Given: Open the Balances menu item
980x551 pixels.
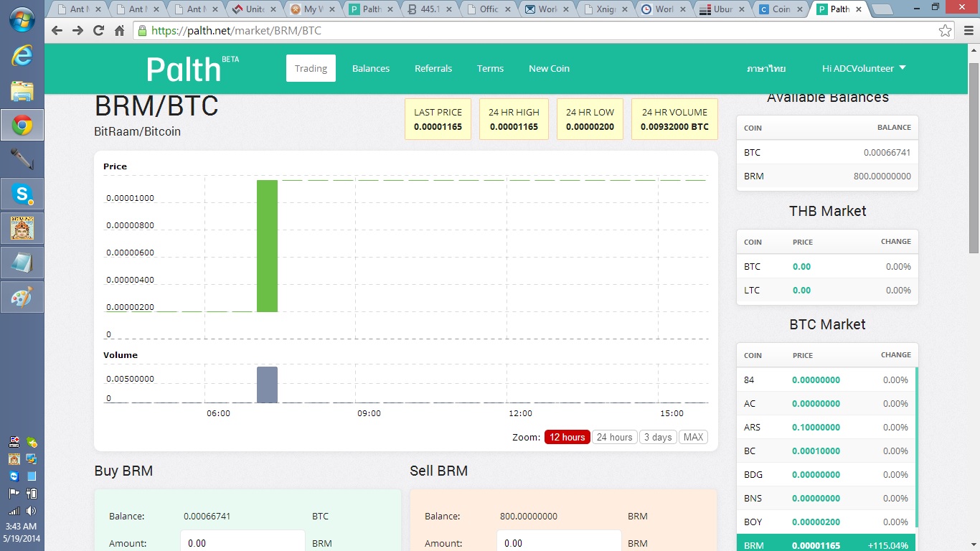Looking at the screenshot, I should click(371, 68).
